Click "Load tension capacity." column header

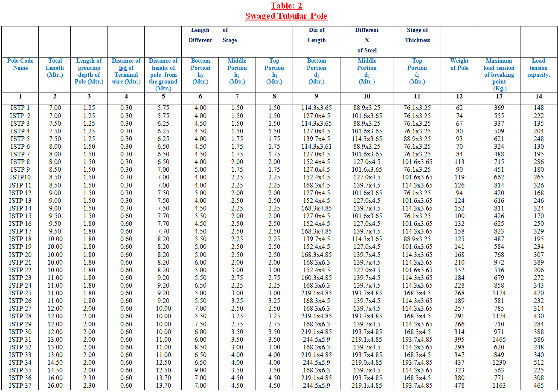pyautogui.click(x=539, y=68)
